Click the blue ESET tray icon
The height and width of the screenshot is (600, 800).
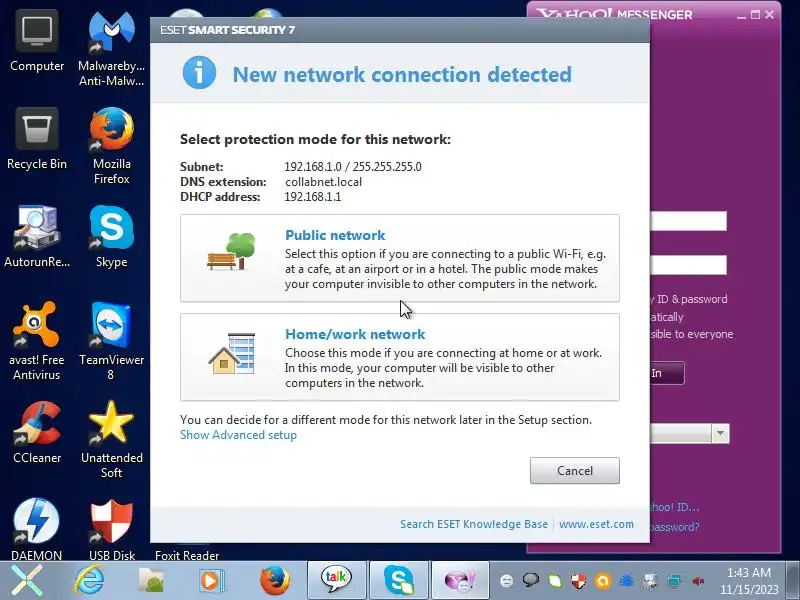[627, 581]
